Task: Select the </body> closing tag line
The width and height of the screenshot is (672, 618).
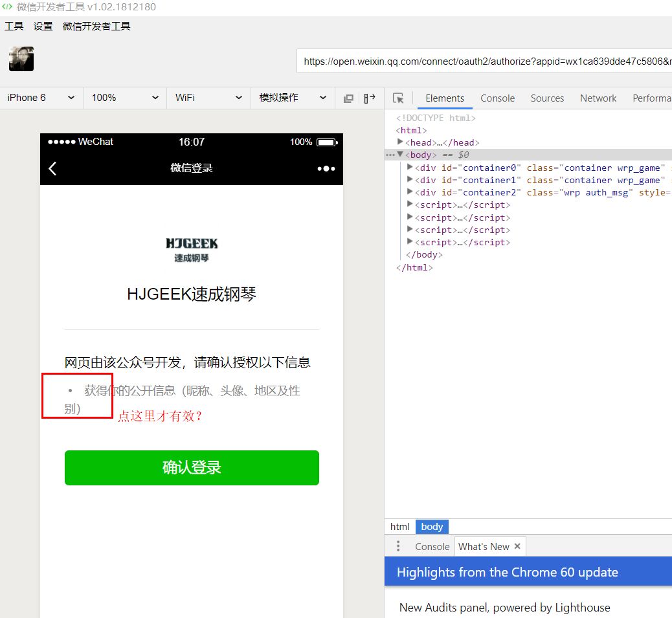Action: click(x=424, y=255)
